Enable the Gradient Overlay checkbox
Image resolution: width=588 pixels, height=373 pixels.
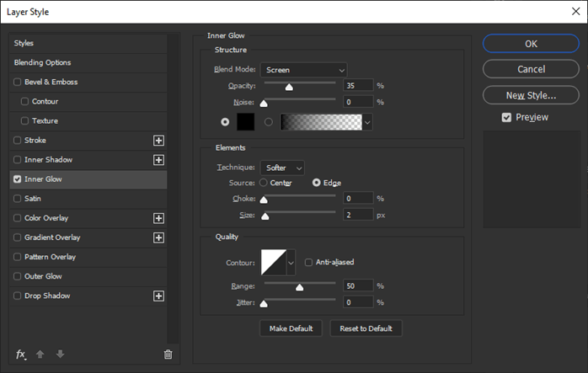17,237
